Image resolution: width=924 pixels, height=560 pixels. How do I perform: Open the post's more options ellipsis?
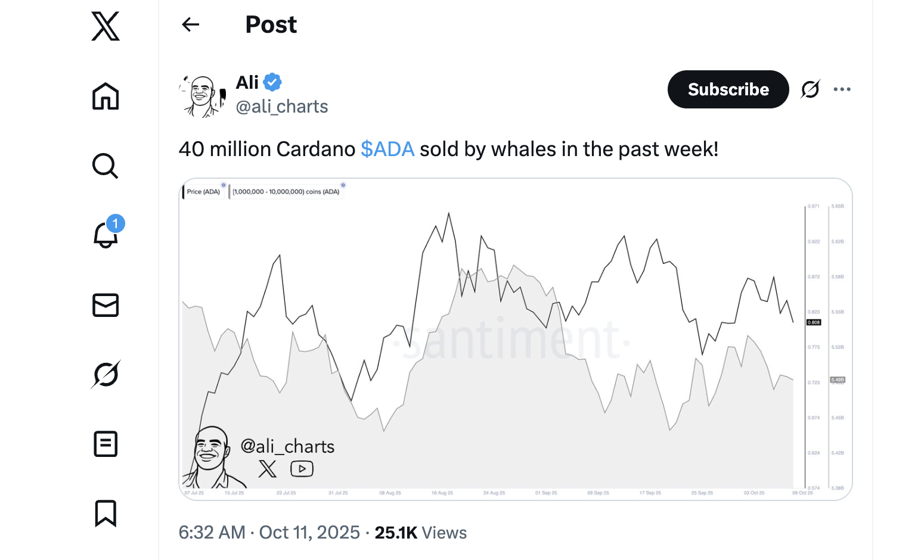(842, 89)
